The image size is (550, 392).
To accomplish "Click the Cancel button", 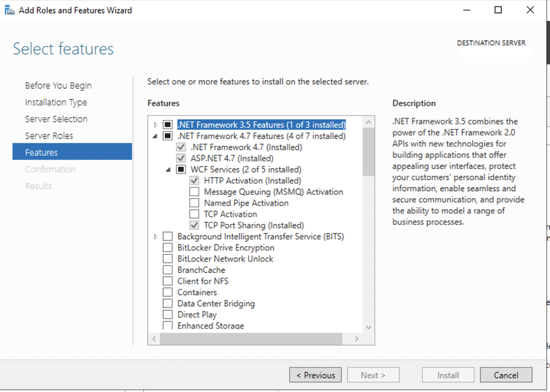I will tap(506, 375).
